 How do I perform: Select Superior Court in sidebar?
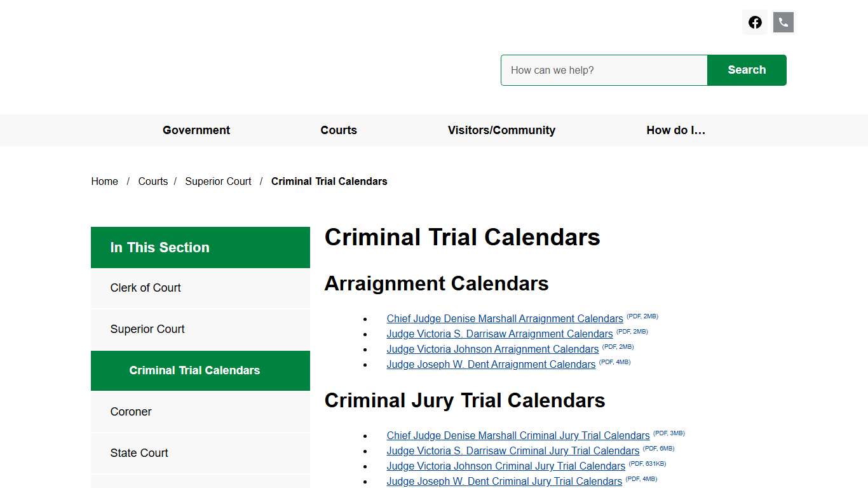[147, 329]
